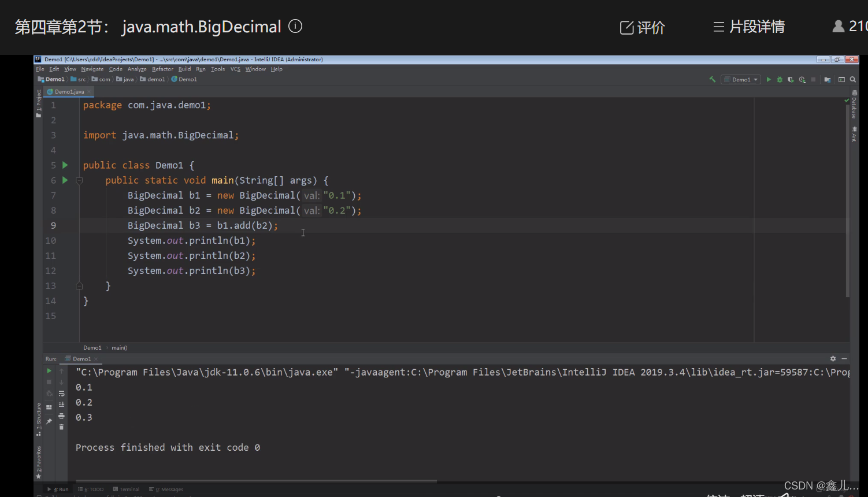Click the top toolbar stop button
868x497 pixels.
tap(813, 80)
